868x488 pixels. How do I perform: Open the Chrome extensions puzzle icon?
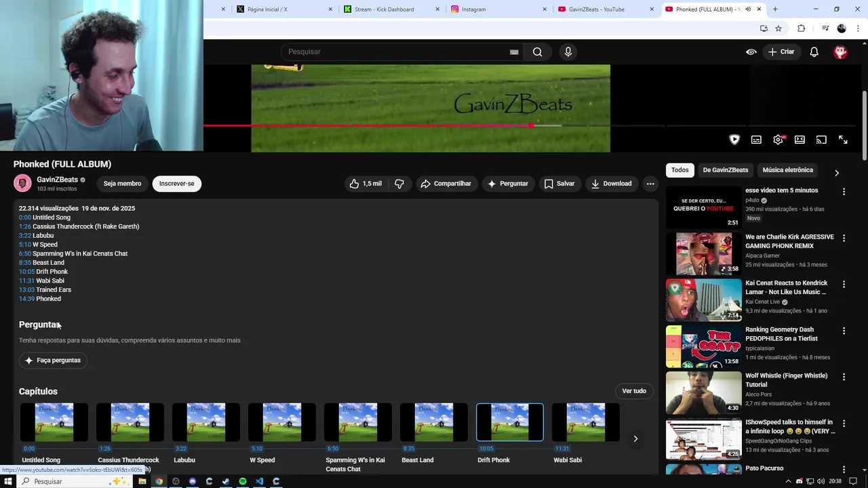pyautogui.click(x=801, y=28)
